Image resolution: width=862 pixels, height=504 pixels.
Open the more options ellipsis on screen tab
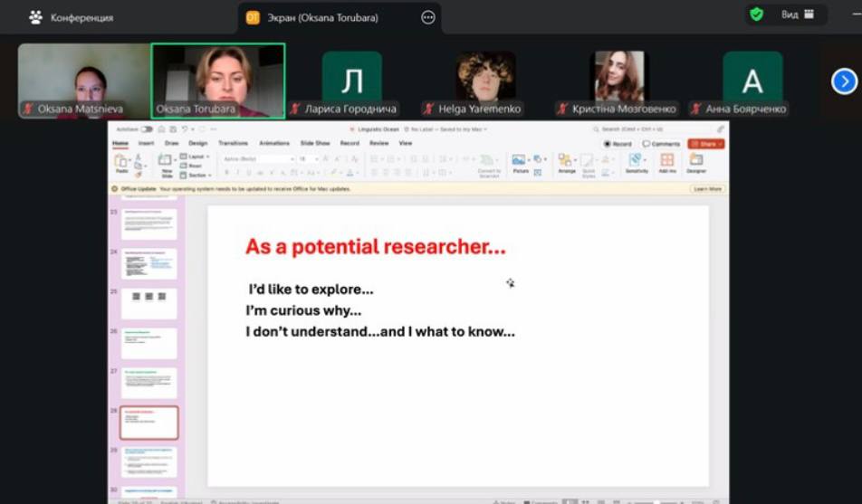click(x=428, y=17)
